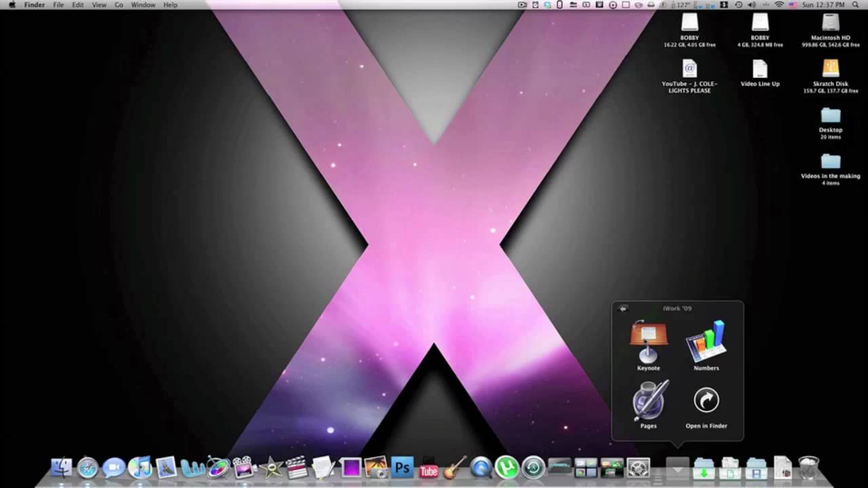Viewport: 868px width, 488px height.
Task: Open iMovie star icon in Dock
Action: [x=271, y=468]
